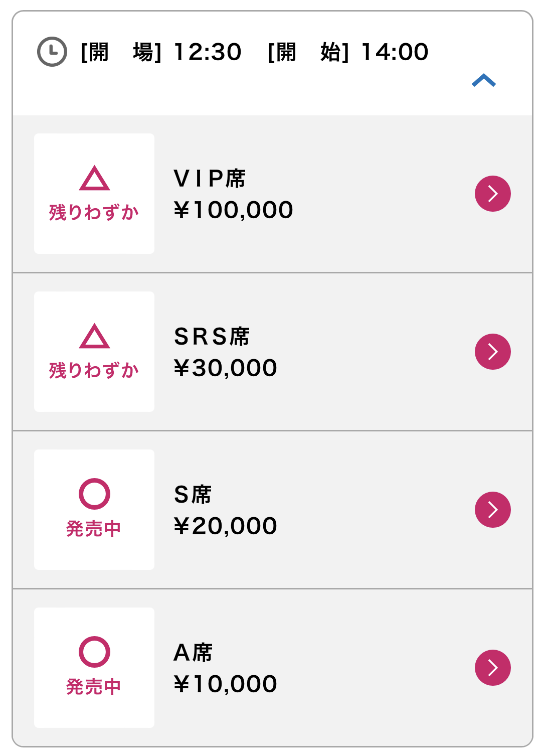This screenshot has height=756, width=541.
Task: Click the circle on-sale icon for S席
Action: point(94,494)
